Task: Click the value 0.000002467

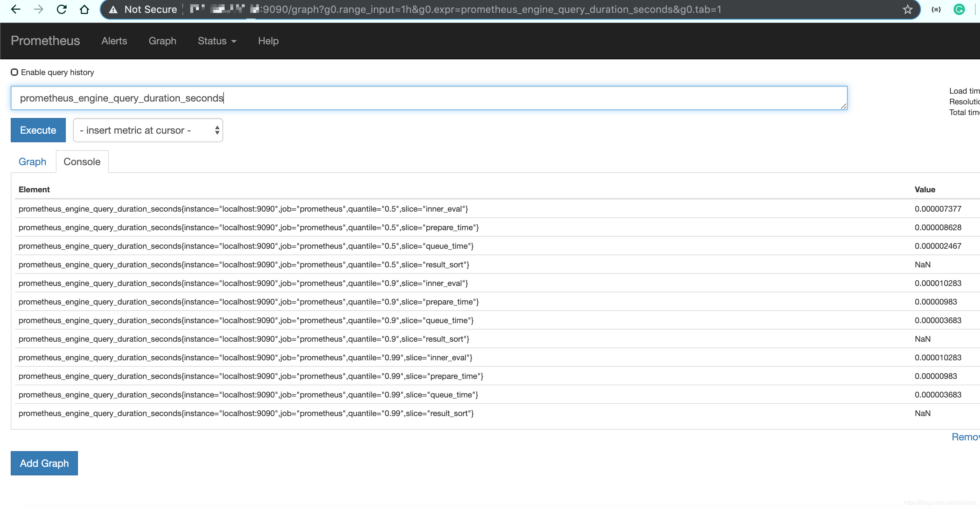Action: point(938,246)
